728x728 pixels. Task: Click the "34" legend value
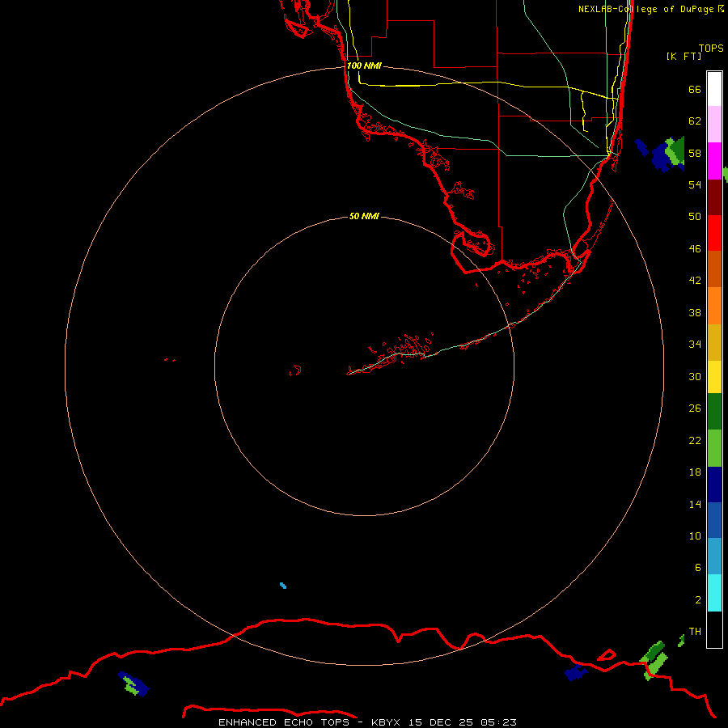coord(695,345)
